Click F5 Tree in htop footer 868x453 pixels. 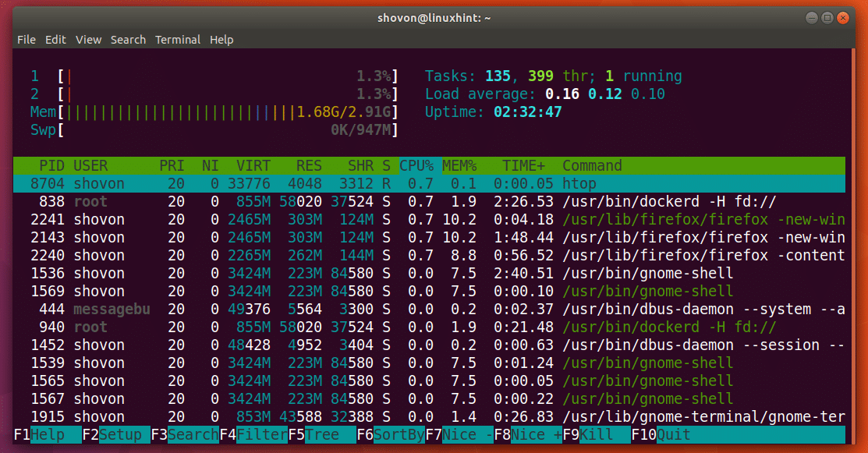point(322,435)
